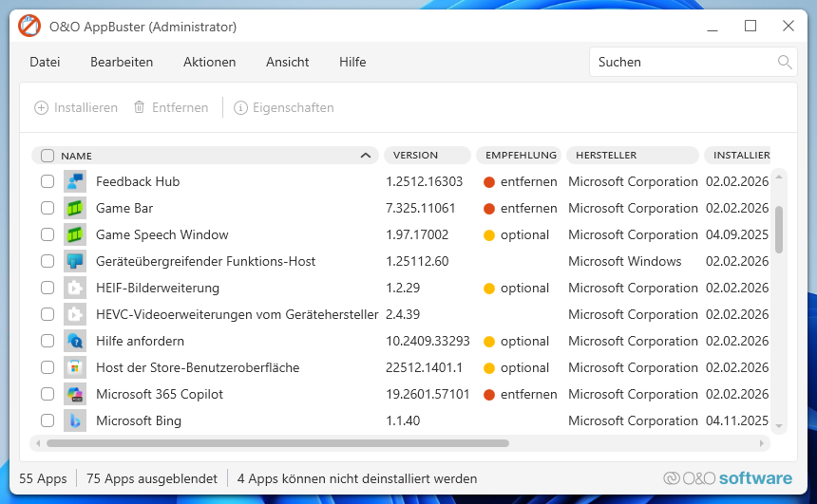
Task: Click the Microsoft 365 Copilot icon
Action: tap(75, 394)
